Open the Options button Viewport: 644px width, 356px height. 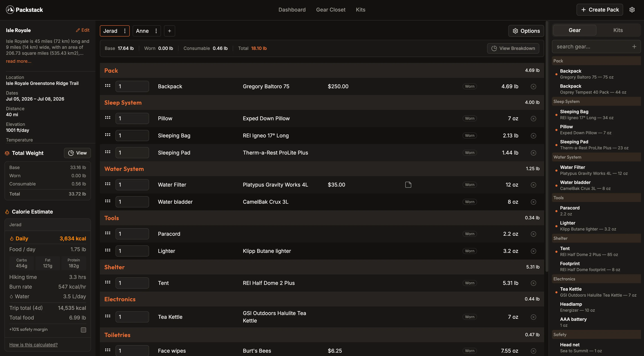526,31
